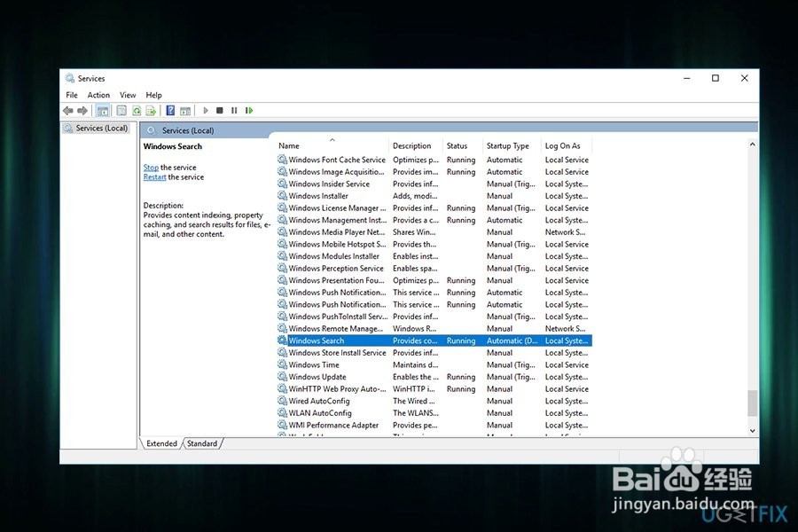
Task: Open the Action menu
Action: coord(98,95)
